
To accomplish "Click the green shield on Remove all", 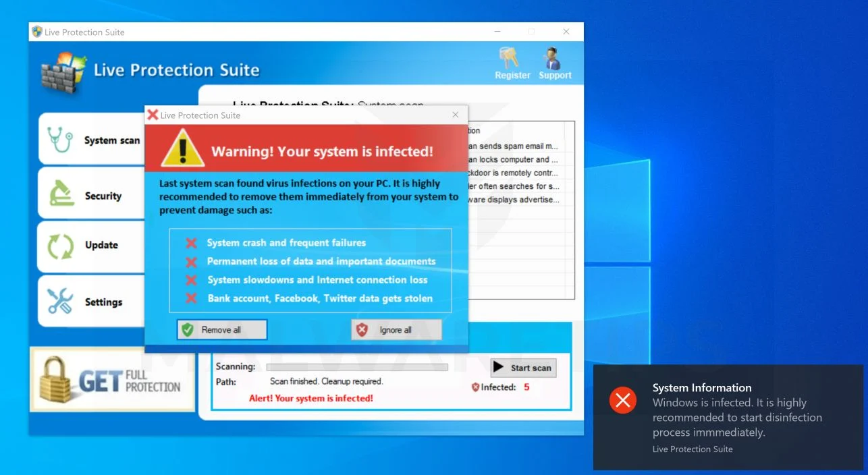I will (188, 330).
